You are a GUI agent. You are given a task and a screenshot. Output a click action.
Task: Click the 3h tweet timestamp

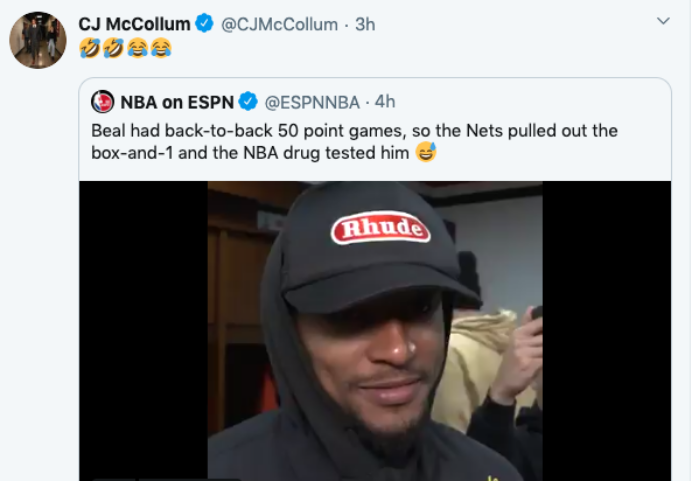365,24
